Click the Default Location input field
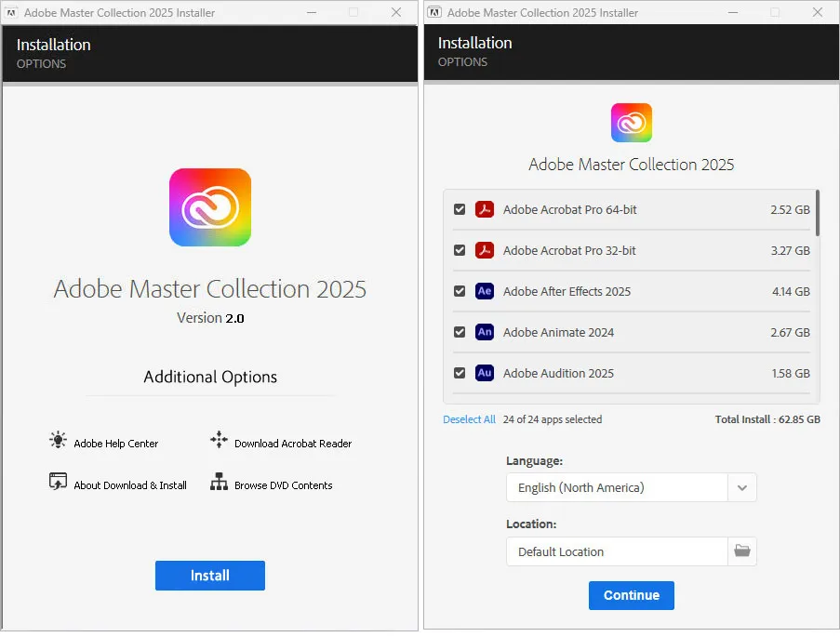840x637 pixels. (x=617, y=551)
